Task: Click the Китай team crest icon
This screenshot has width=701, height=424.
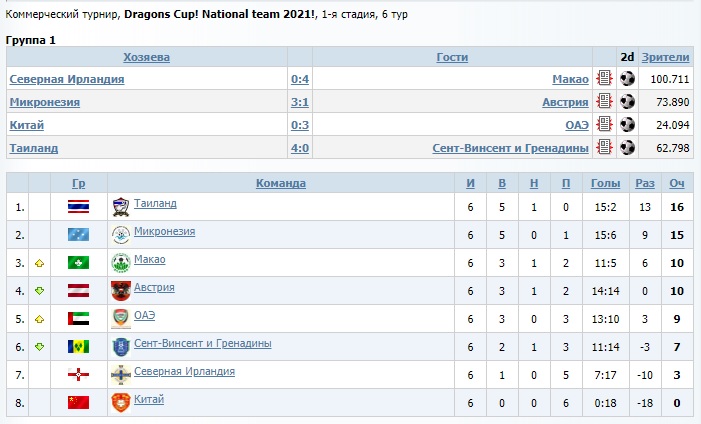Action: point(120,402)
